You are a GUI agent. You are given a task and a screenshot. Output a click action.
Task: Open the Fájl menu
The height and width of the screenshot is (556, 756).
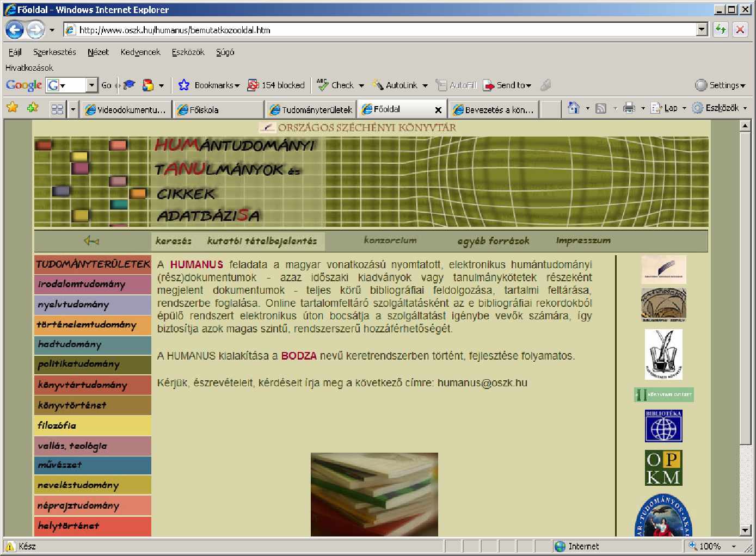pos(15,52)
